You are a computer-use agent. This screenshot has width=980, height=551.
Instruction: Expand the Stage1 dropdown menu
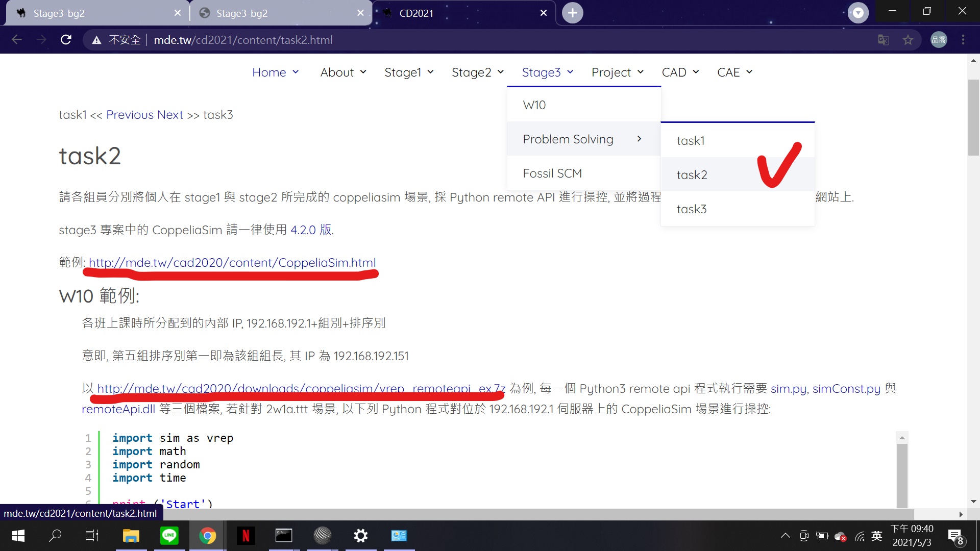pyautogui.click(x=409, y=72)
